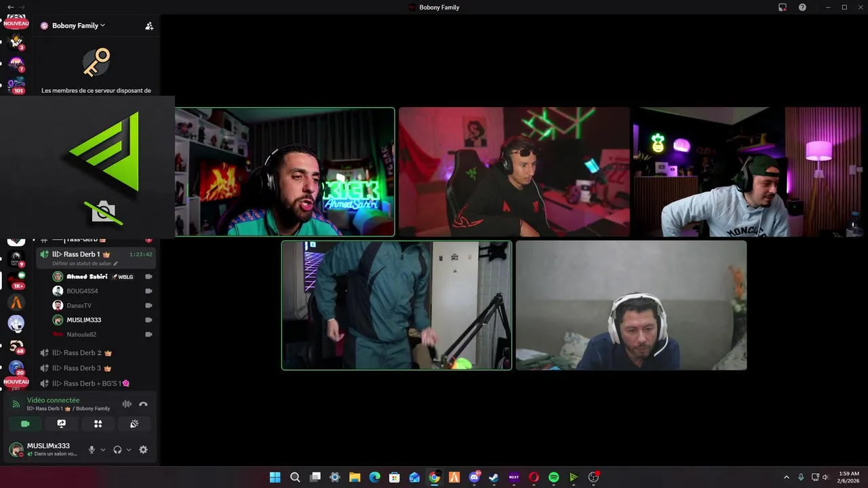
Task: Open Windows taskbar search
Action: (x=295, y=477)
